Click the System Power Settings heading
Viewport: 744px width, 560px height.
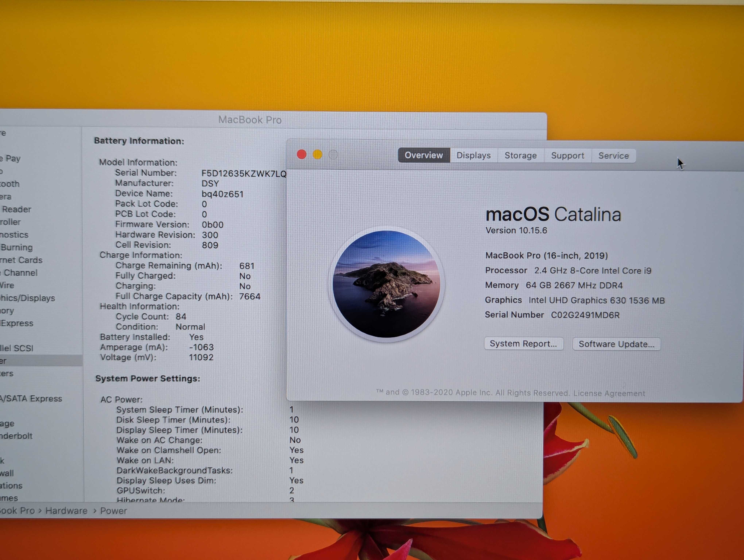pos(148,378)
